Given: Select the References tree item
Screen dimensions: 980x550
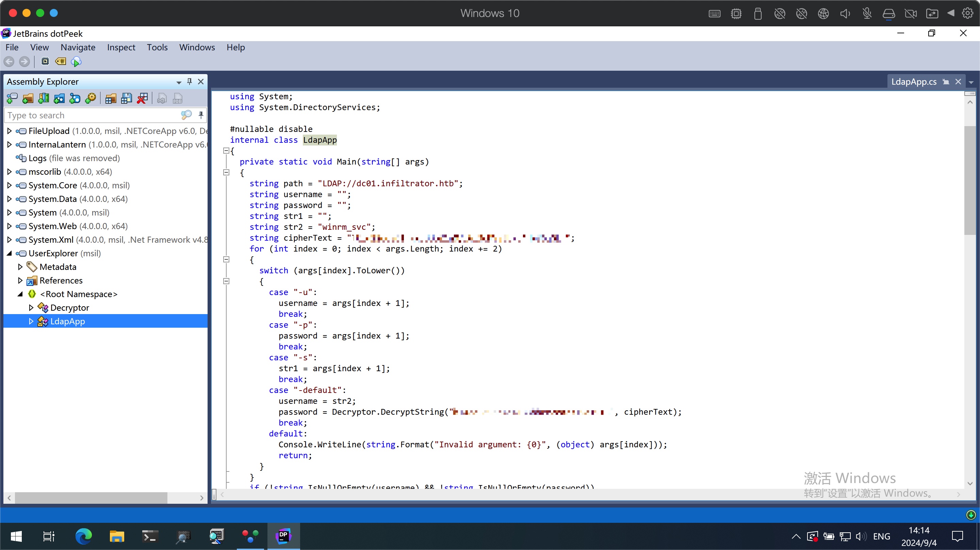Looking at the screenshot, I should (x=61, y=280).
